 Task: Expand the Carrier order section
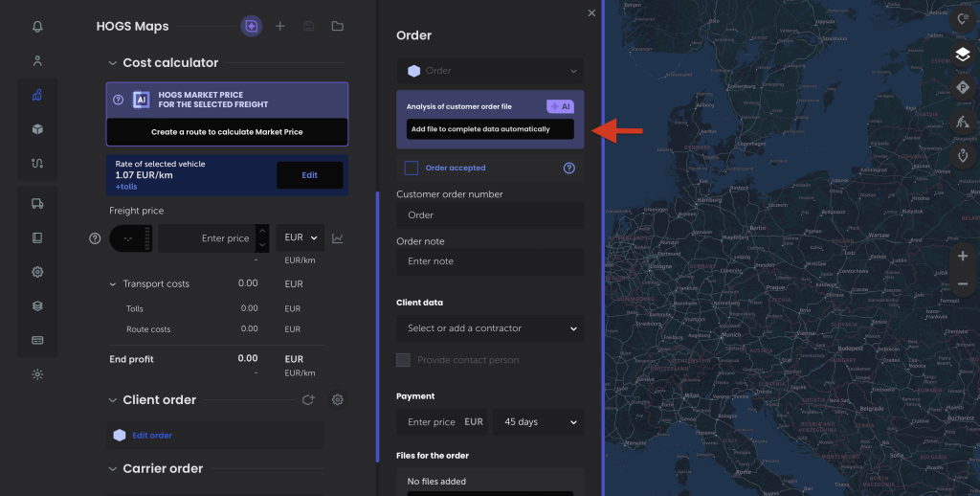113,468
